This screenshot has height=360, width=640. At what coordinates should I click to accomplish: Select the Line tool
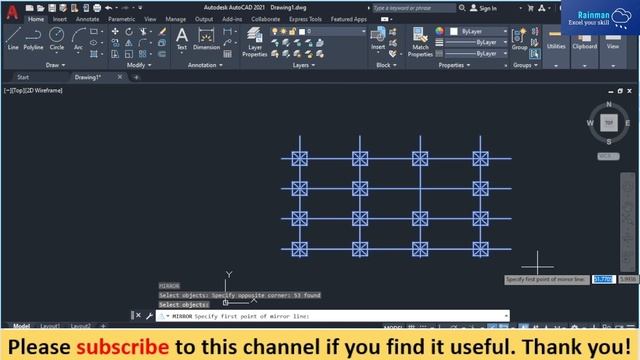(13, 39)
